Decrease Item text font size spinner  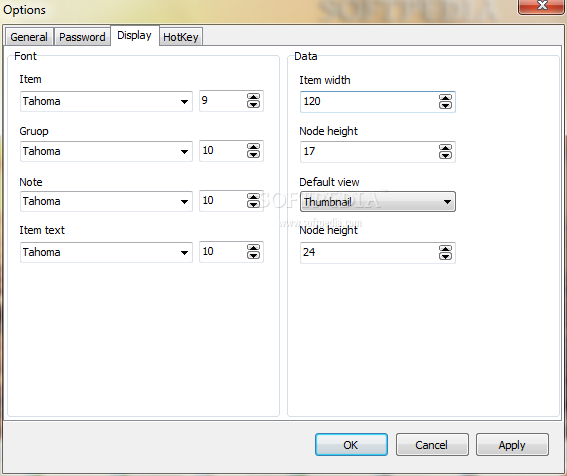pos(253,255)
